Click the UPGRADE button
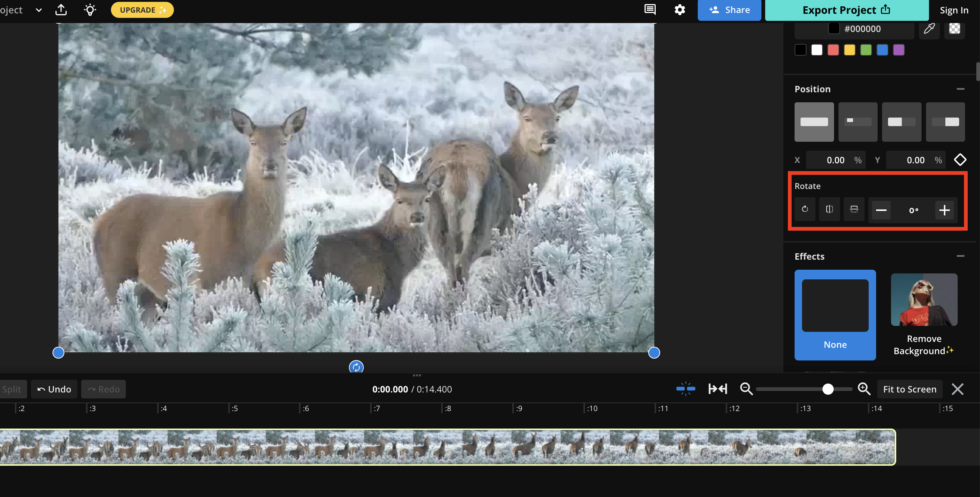 [142, 10]
